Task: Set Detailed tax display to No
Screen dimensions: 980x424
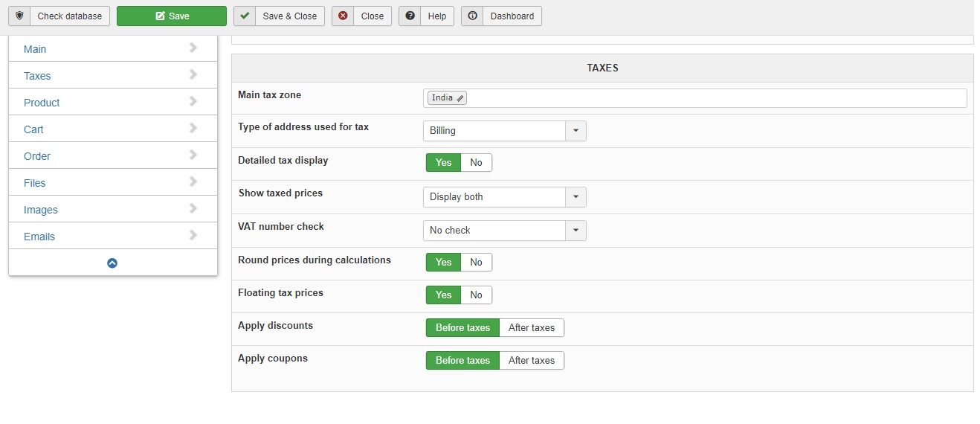Action: (476, 162)
